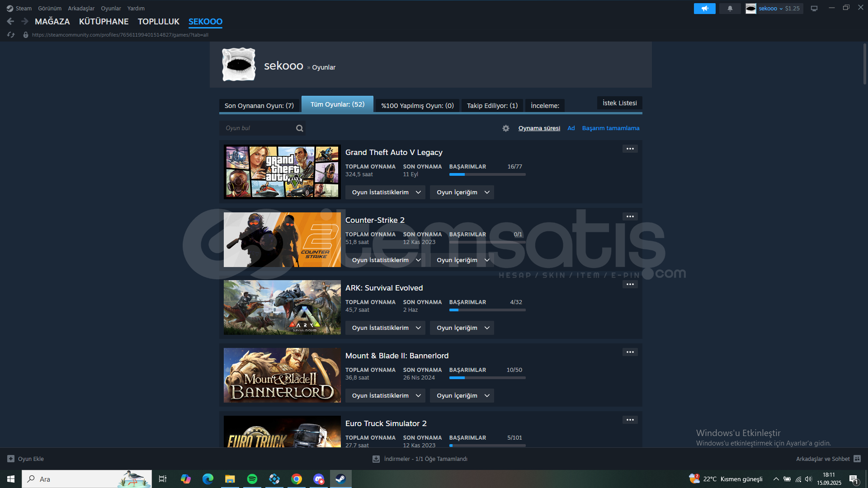
Task: Expand Oyun İstatistiklerim for Bannerlord
Action: pos(385,396)
